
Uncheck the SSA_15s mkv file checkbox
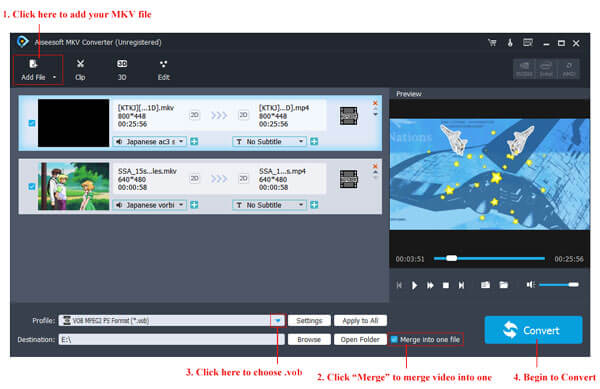pos(32,186)
